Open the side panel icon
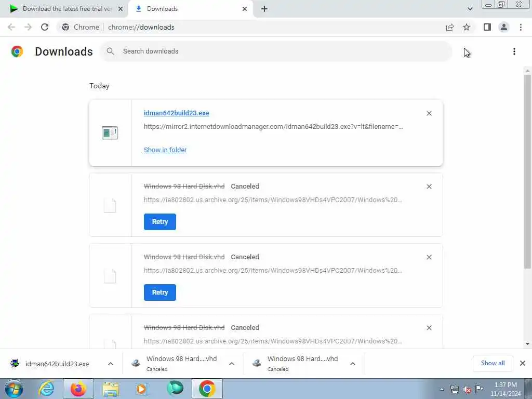 (x=487, y=27)
